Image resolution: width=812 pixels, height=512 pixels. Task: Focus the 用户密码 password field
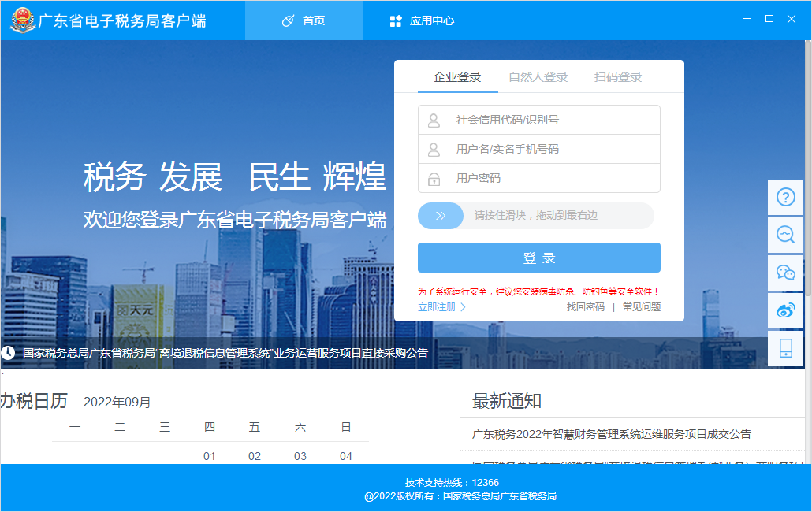(x=539, y=179)
